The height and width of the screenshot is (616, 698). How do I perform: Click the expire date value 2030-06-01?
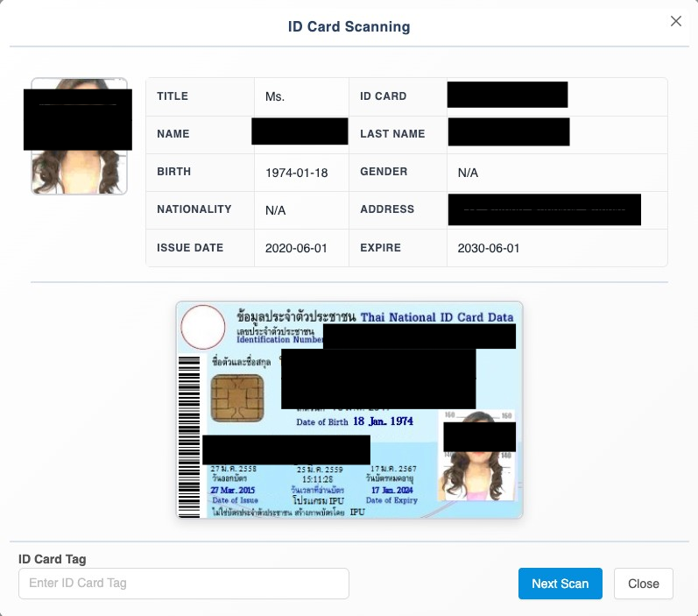[x=489, y=248]
